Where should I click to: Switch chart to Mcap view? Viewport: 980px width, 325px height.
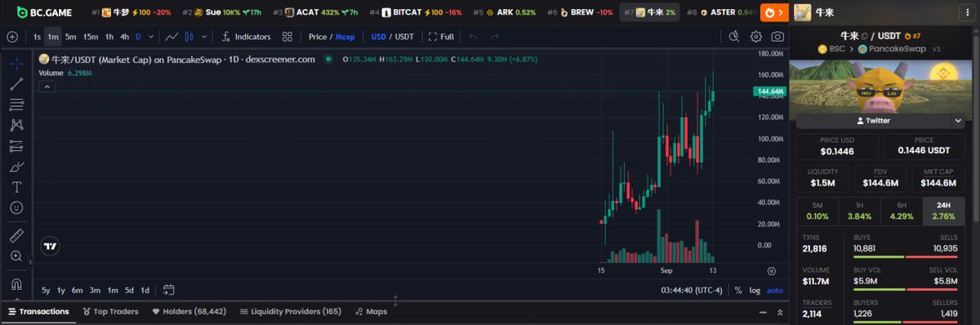point(345,37)
